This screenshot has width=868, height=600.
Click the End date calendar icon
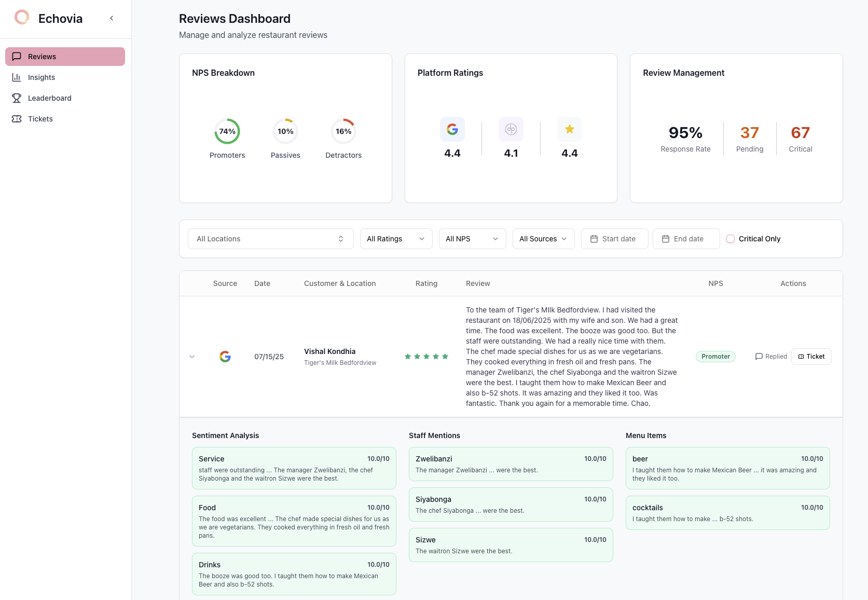[x=666, y=239]
